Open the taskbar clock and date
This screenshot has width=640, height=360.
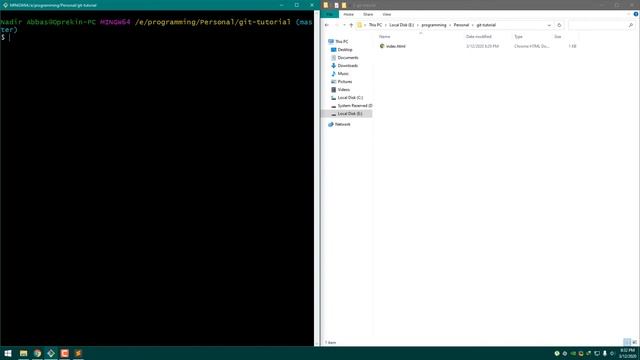628,353
